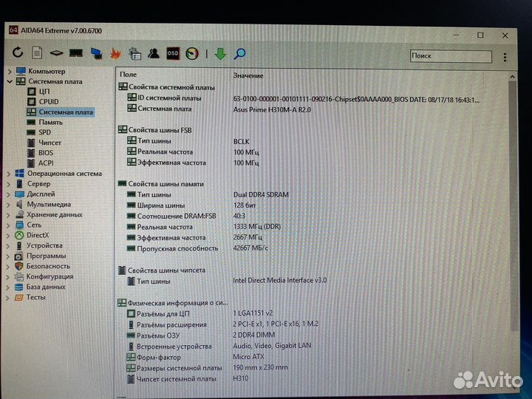Click the 1333 МГц (DDR) value

pos(257,227)
